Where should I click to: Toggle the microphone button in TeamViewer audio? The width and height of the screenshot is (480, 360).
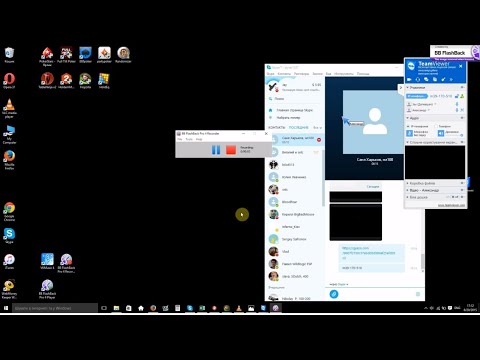(410, 133)
